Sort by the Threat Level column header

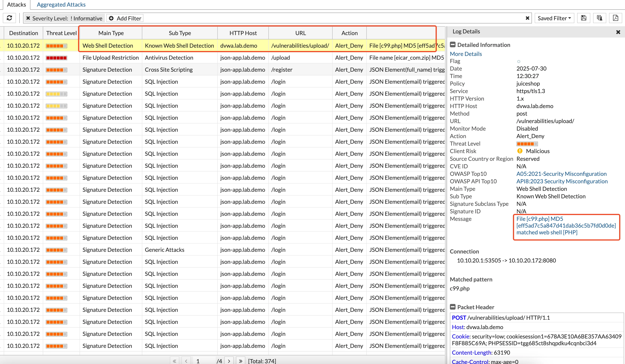(61, 33)
